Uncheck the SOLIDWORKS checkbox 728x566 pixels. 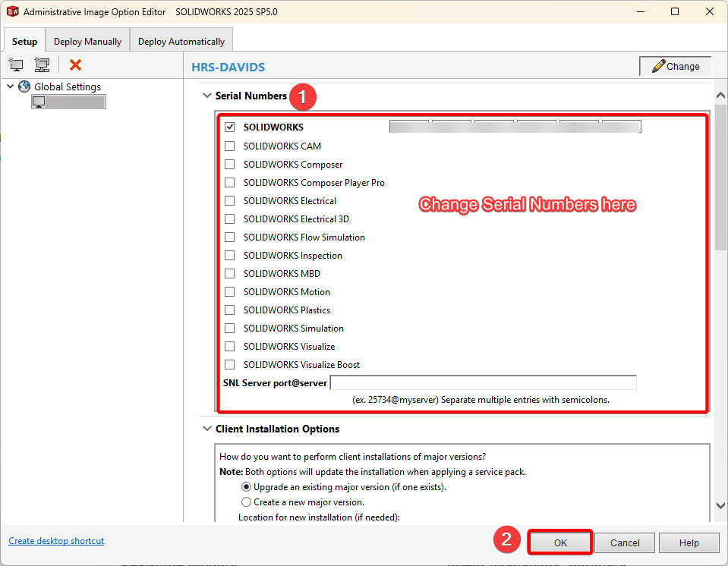[x=229, y=127]
